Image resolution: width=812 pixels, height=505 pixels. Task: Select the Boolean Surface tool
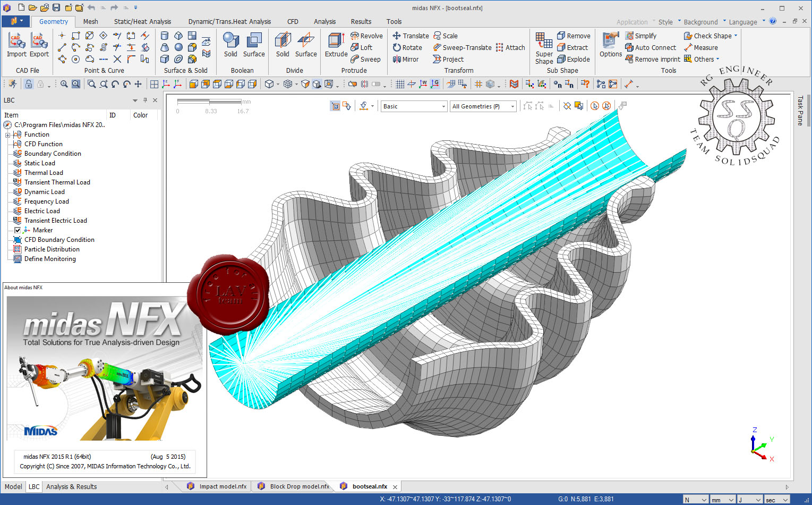pyautogui.click(x=254, y=45)
